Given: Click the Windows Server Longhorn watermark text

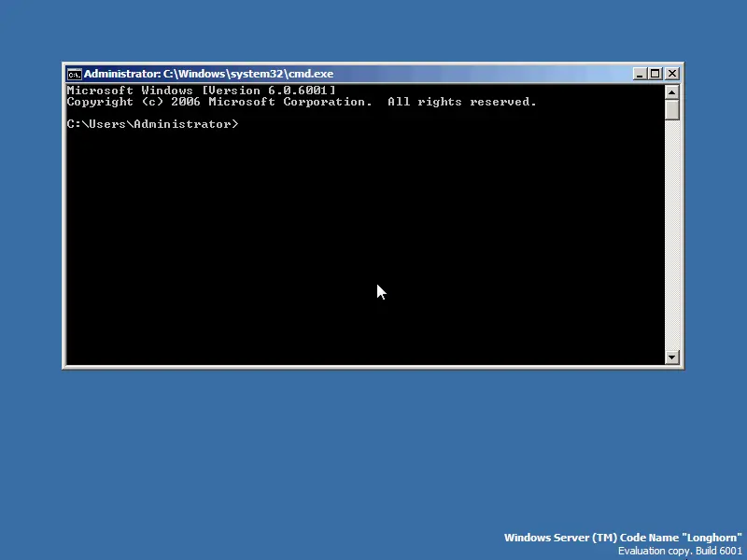Looking at the screenshot, I should [x=622, y=538].
